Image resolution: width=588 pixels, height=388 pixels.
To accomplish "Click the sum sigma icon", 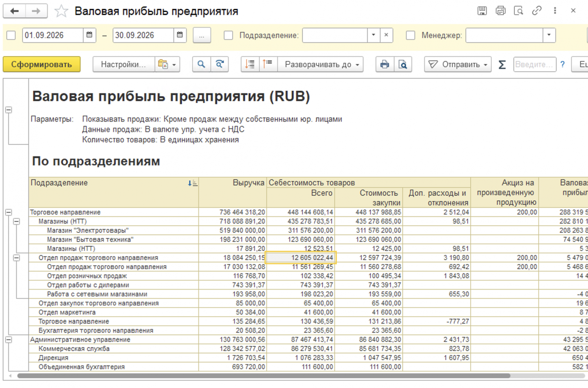I will 502,65.
